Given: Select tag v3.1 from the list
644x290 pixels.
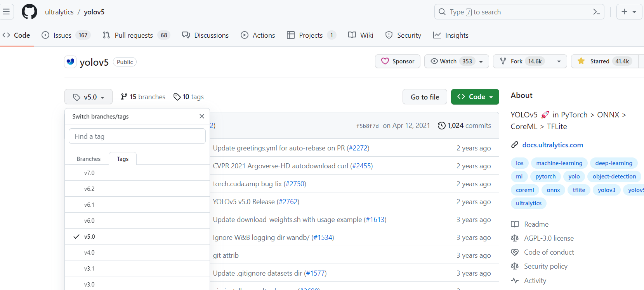Looking at the screenshot, I should [x=137, y=268].
